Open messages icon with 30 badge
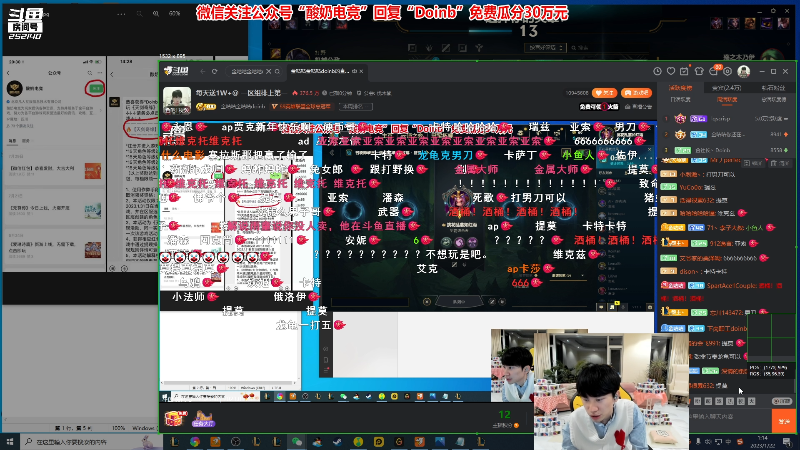800x450 pixels. click(714, 71)
